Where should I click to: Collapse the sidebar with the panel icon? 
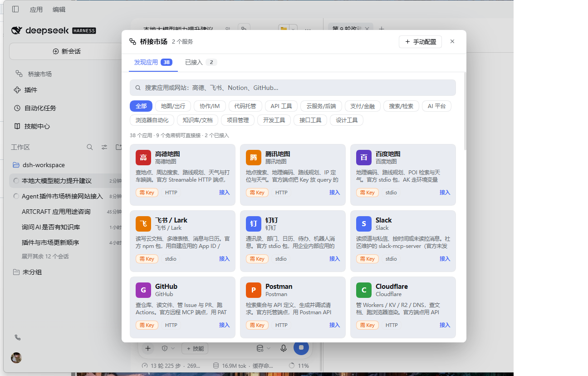point(15,9)
